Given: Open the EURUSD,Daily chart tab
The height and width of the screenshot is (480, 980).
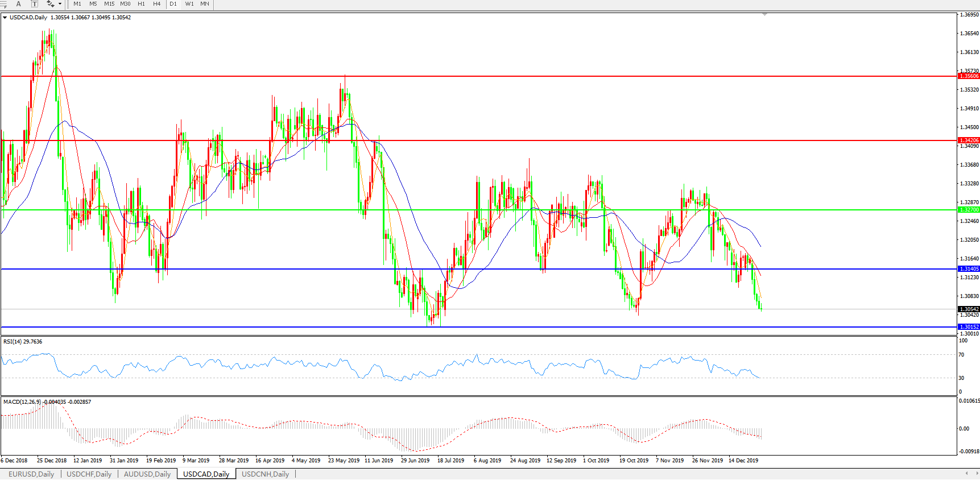Looking at the screenshot, I should 31,474.
